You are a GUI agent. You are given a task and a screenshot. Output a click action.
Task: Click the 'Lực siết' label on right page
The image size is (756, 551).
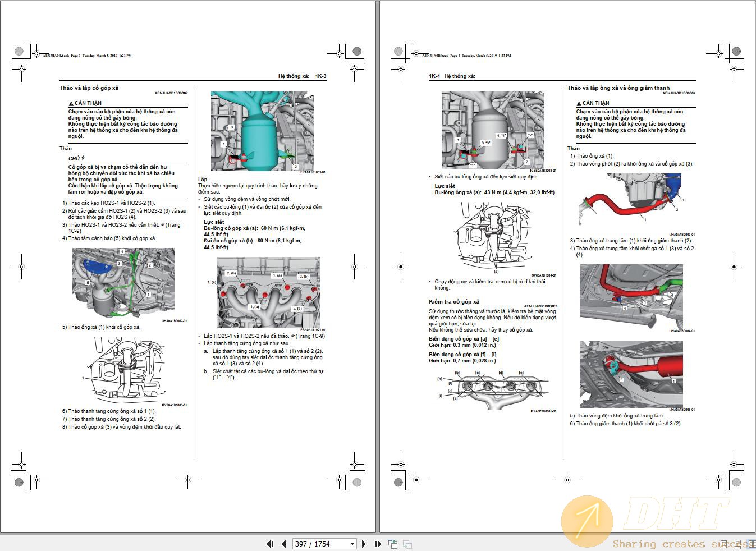pyautogui.click(x=445, y=186)
